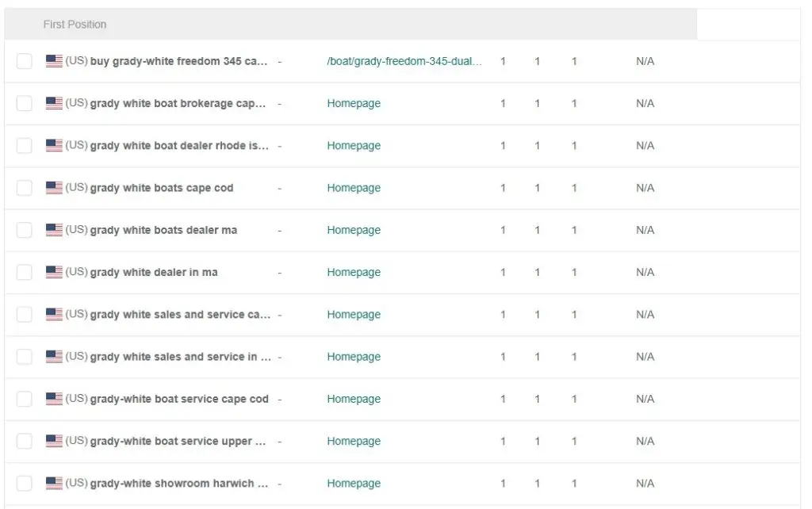Select keyword grady white sales and service ca…
Screen dimensions: 812x509
(180, 314)
